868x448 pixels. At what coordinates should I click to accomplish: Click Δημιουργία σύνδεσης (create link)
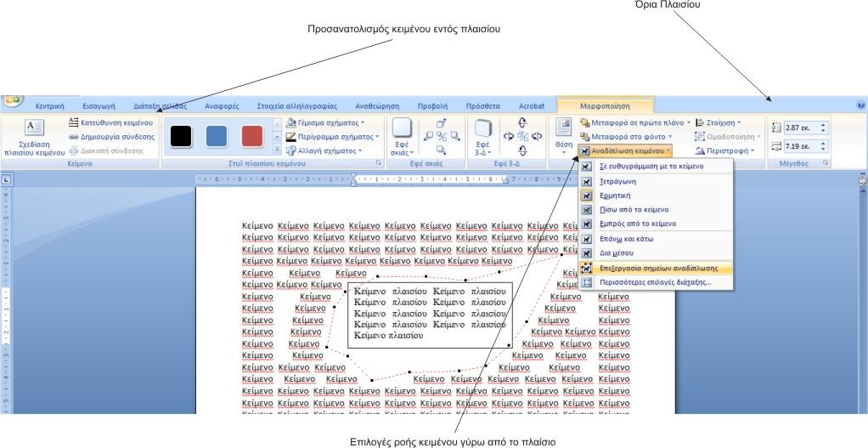[x=111, y=136]
